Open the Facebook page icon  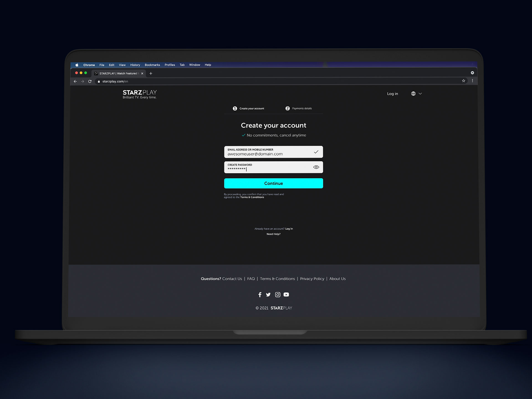pyautogui.click(x=260, y=295)
